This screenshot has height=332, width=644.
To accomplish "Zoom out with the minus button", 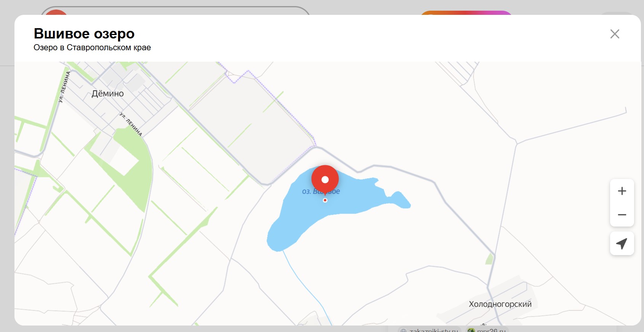I will click(x=622, y=215).
